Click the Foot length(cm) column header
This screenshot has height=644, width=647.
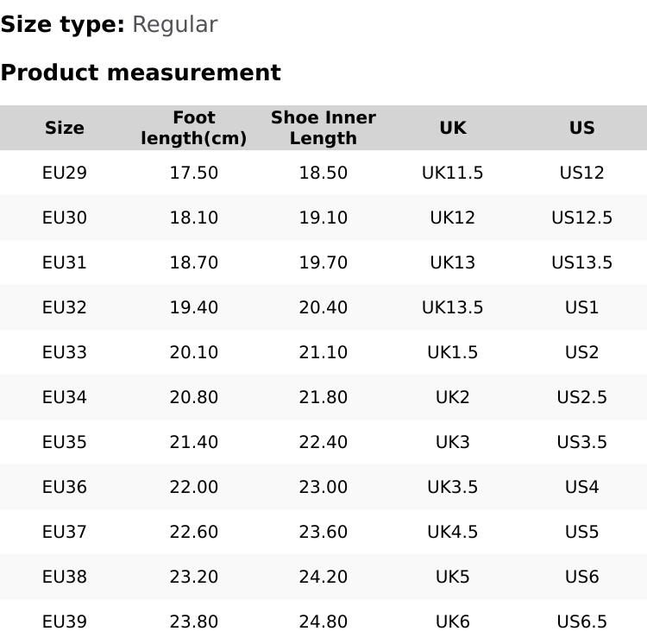click(194, 128)
